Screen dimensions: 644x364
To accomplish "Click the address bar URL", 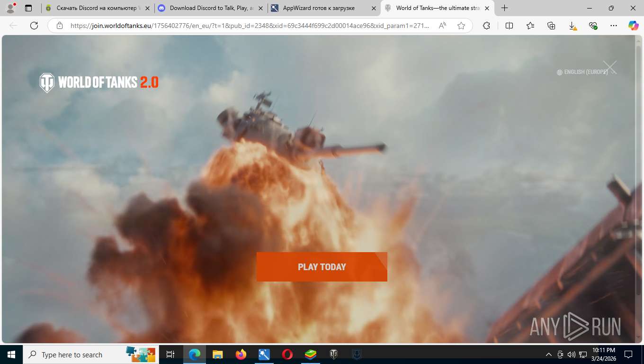I will coord(250,26).
